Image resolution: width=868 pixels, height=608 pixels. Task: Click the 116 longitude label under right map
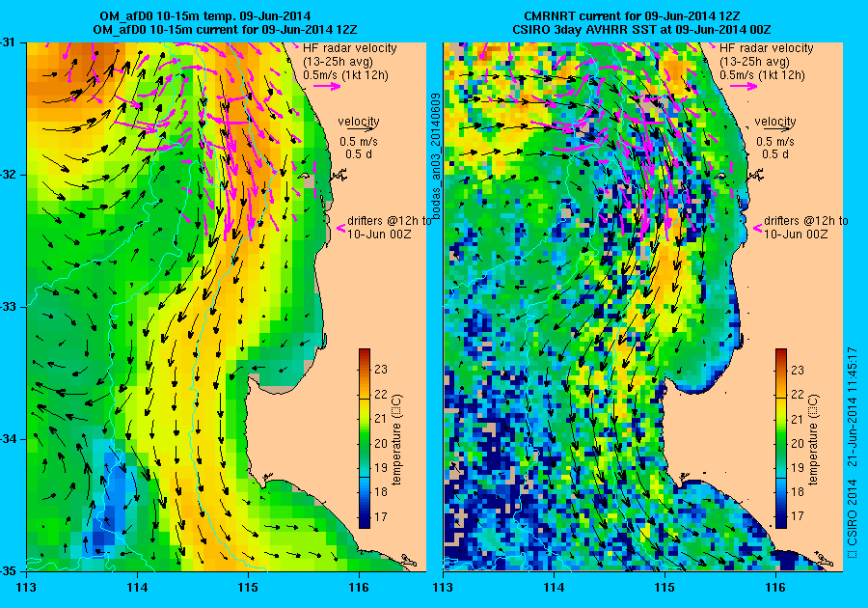pos(775,587)
